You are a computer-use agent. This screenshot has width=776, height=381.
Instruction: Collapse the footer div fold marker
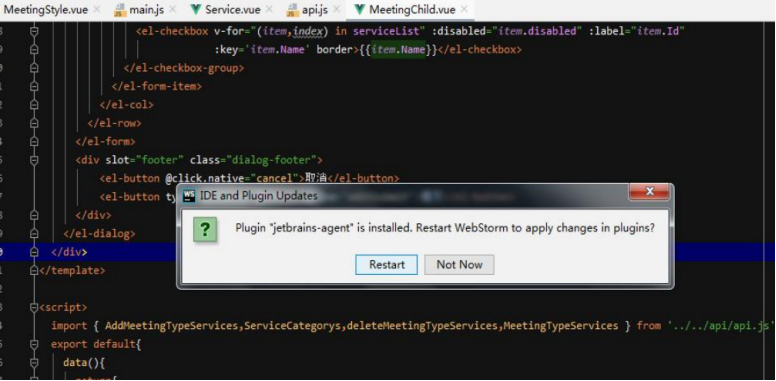click(x=34, y=160)
